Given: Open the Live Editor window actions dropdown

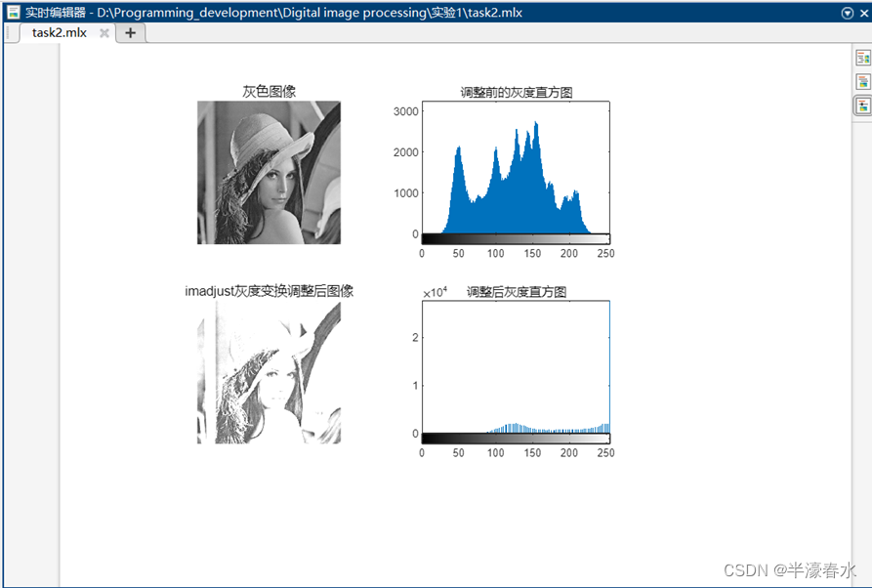Looking at the screenshot, I should click(847, 13).
